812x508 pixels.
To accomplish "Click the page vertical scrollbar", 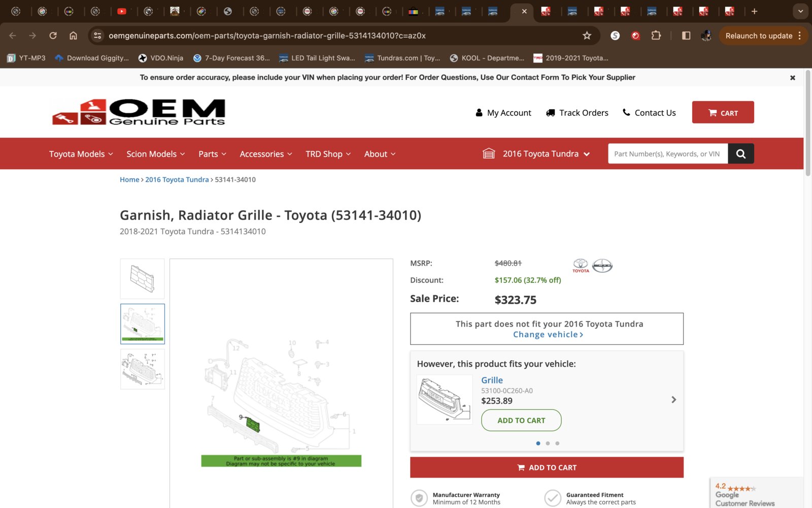I will (x=807, y=123).
